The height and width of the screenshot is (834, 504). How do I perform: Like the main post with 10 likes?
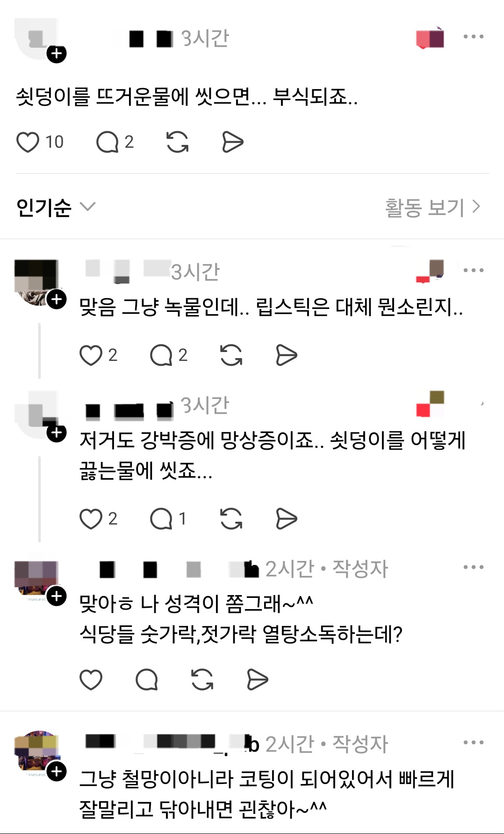tap(28, 142)
